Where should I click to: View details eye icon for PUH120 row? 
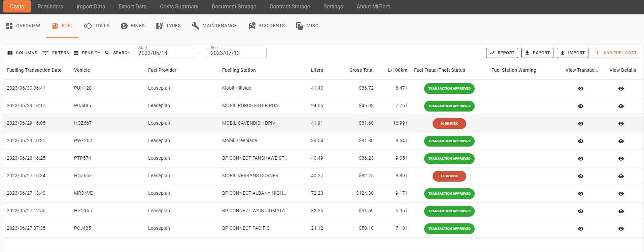pyautogui.click(x=621, y=89)
